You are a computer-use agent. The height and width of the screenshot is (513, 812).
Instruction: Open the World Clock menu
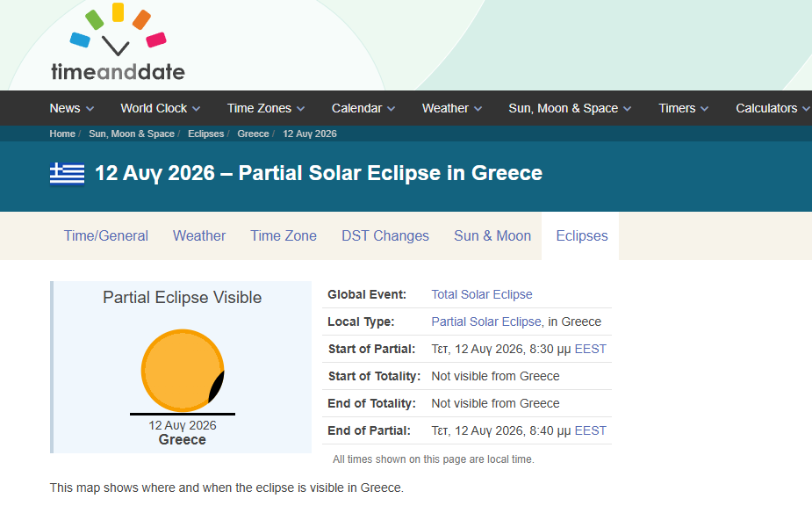(154, 108)
